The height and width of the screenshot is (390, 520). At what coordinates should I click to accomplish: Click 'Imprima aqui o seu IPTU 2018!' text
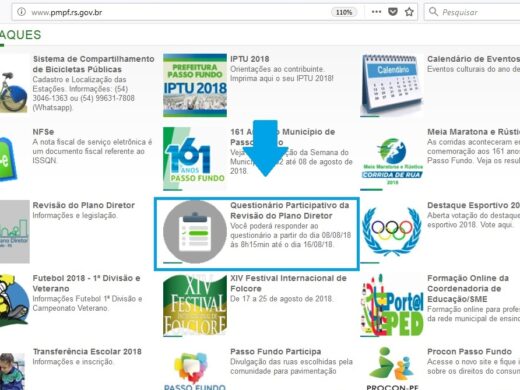click(x=282, y=78)
